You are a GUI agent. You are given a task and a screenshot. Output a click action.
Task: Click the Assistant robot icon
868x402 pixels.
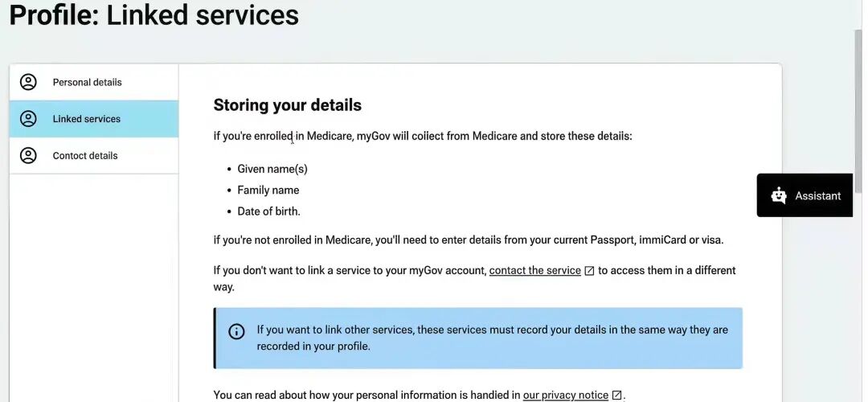(x=778, y=195)
